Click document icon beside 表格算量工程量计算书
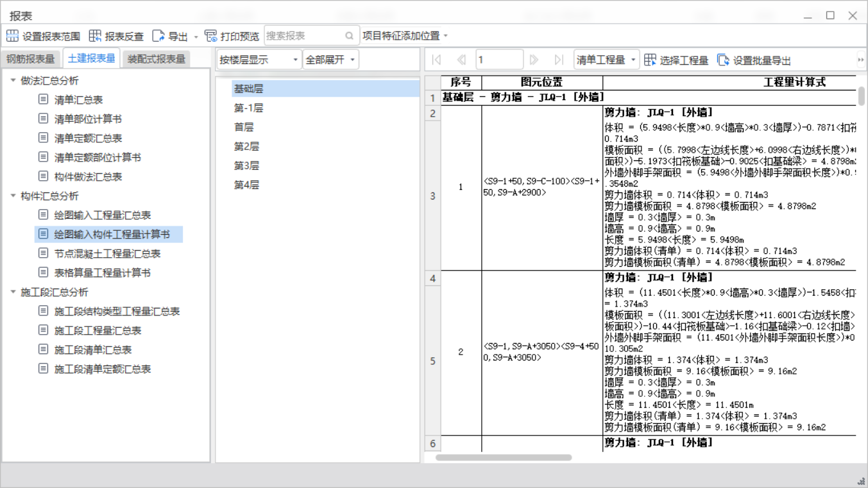 (44, 273)
